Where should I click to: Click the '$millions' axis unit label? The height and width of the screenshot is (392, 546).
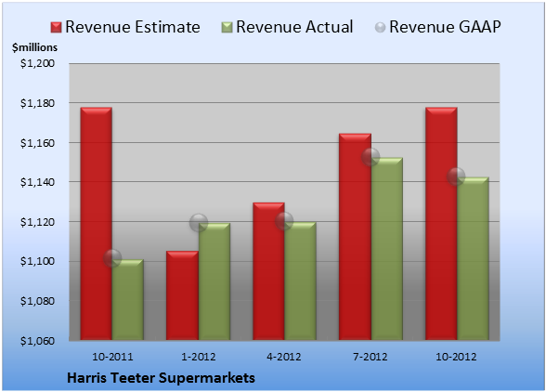(35, 47)
